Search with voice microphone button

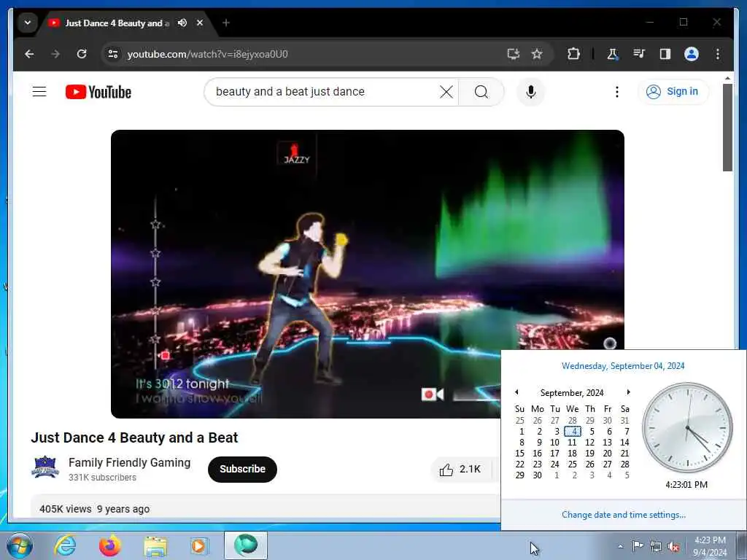coord(531,91)
